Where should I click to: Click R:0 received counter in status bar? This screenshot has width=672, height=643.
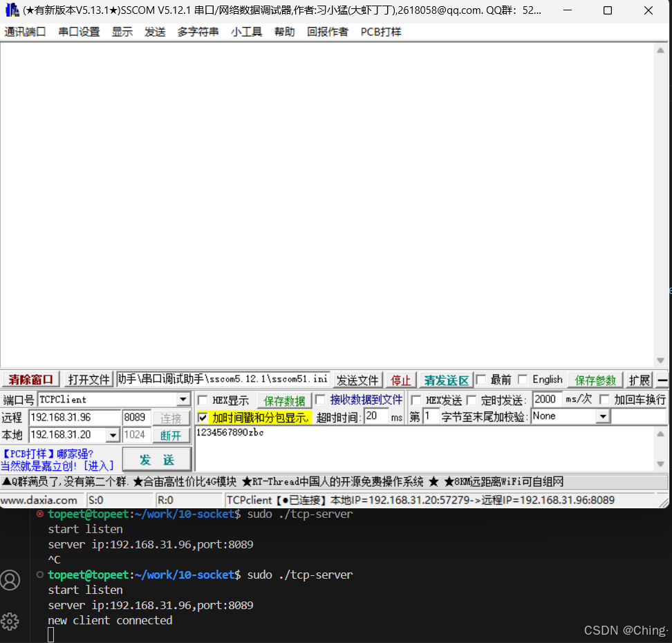tap(189, 501)
